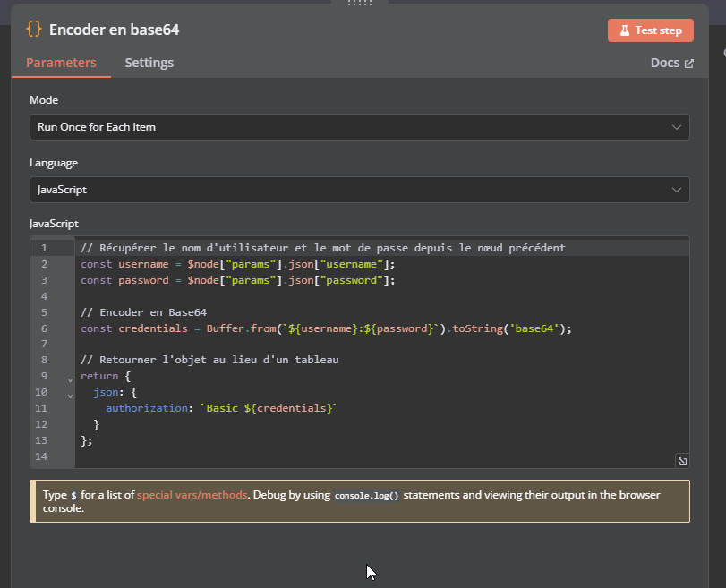Click line number 6 in the editor gutter

pyautogui.click(x=43, y=328)
